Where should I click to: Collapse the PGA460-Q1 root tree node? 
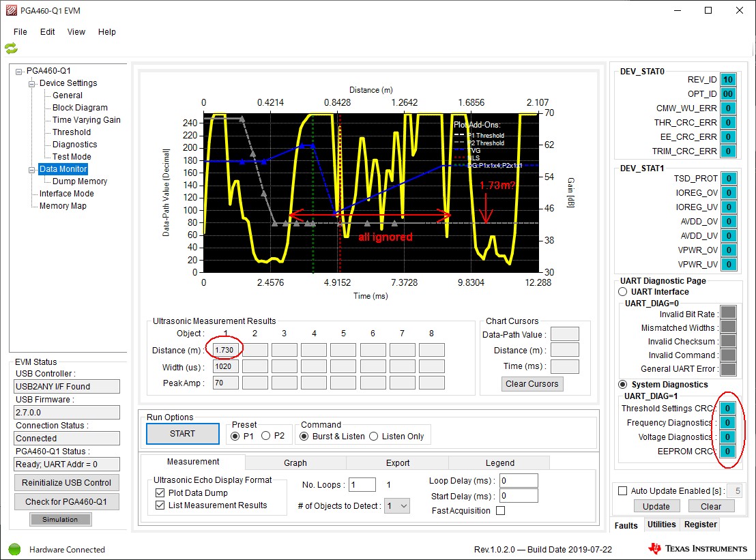click(19, 72)
